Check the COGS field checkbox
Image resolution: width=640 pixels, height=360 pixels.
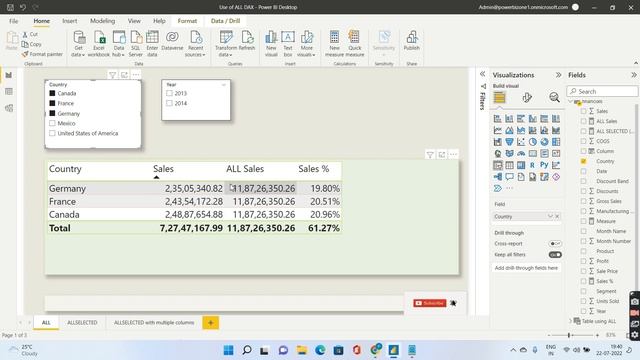583,141
